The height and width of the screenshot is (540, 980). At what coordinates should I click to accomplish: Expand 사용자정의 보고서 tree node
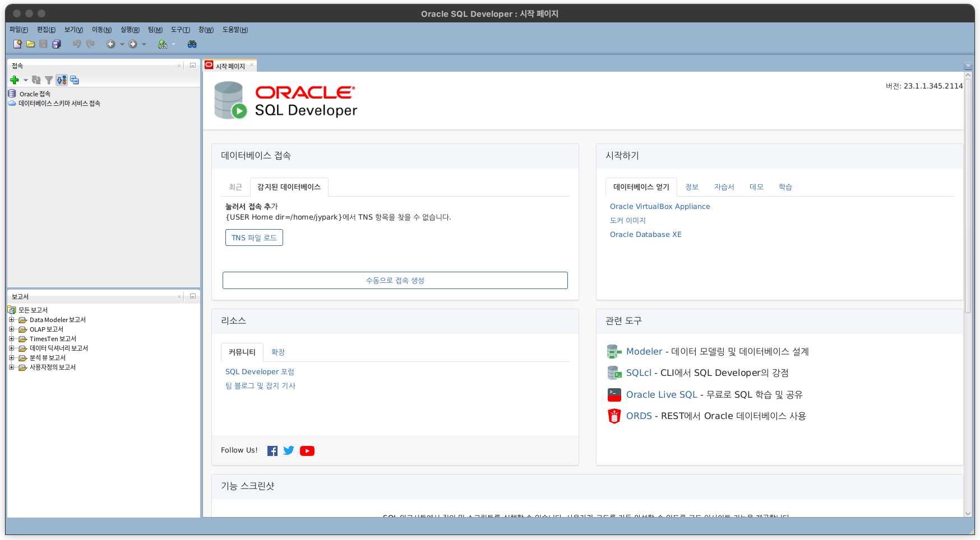click(11, 367)
